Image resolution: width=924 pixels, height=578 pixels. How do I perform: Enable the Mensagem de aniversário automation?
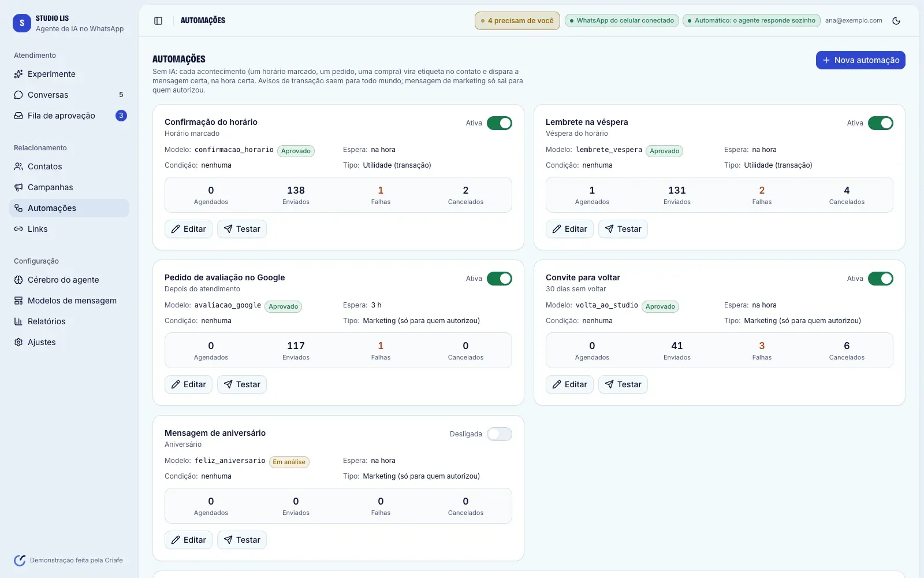(x=500, y=434)
